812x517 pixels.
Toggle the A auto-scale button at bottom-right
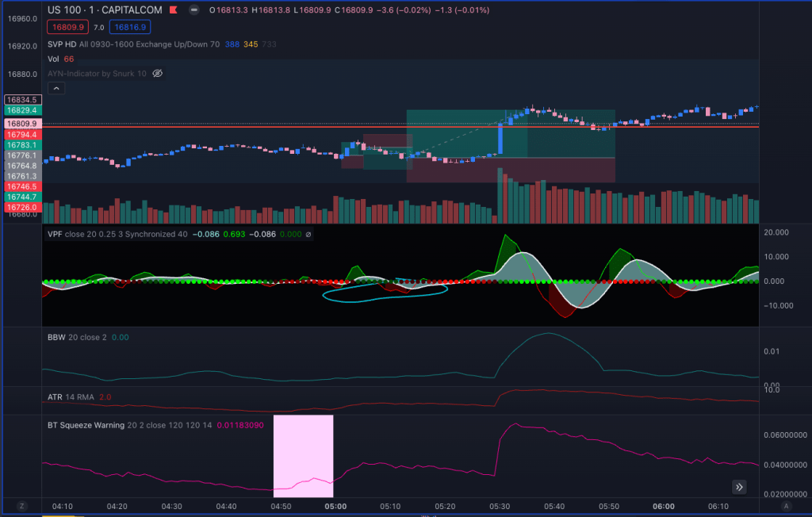tap(785, 506)
